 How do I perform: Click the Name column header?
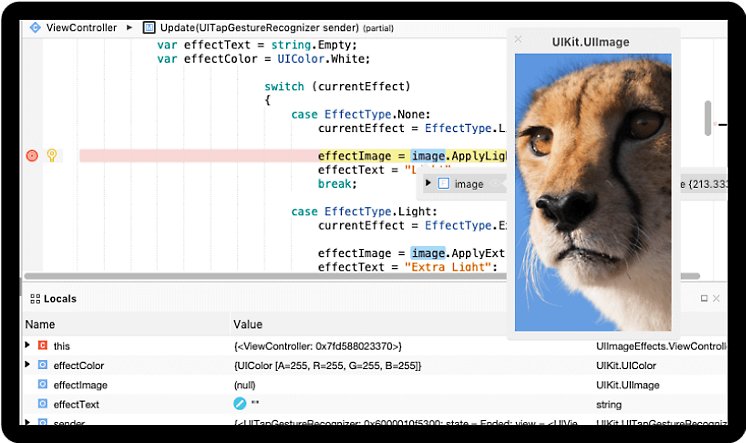[x=40, y=324]
